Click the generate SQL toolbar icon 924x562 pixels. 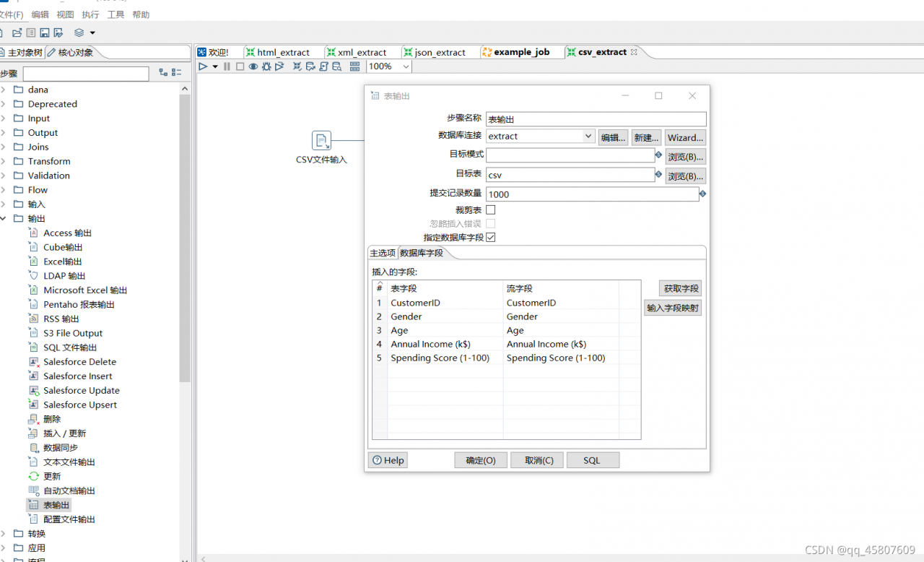coord(324,66)
